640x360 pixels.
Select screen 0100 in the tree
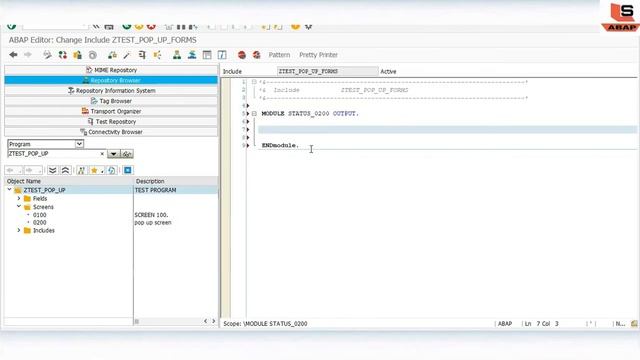click(40, 215)
